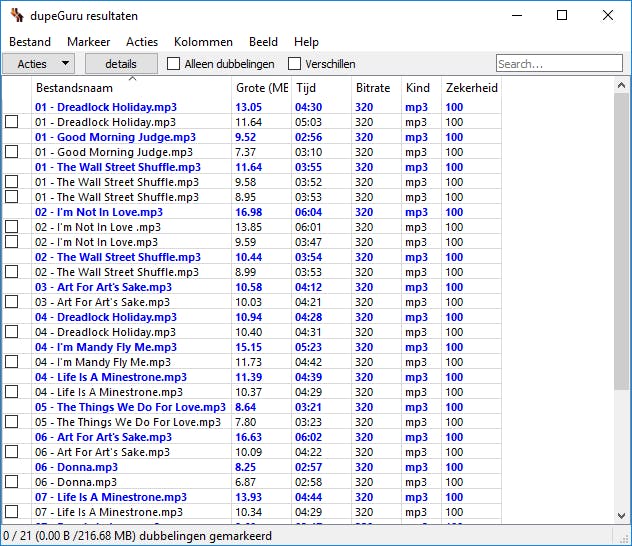Open the Markeer menu
The image size is (632, 546).
(x=88, y=42)
